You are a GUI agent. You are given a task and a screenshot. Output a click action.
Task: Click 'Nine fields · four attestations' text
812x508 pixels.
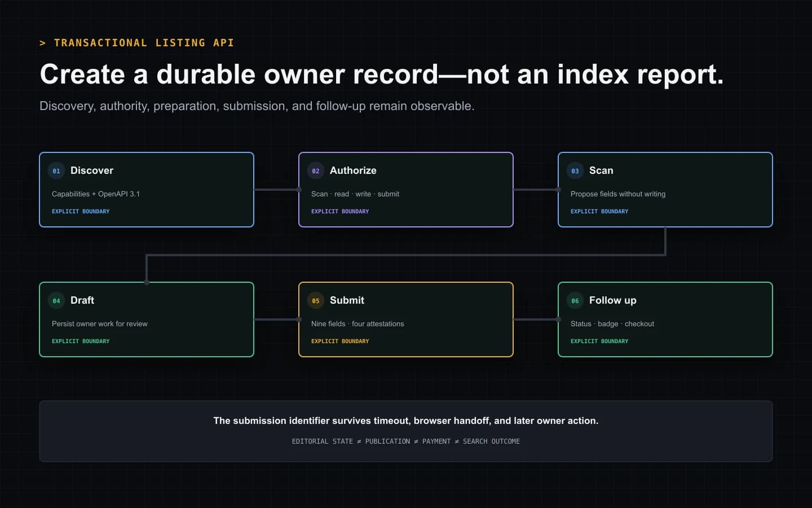pos(358,323)
